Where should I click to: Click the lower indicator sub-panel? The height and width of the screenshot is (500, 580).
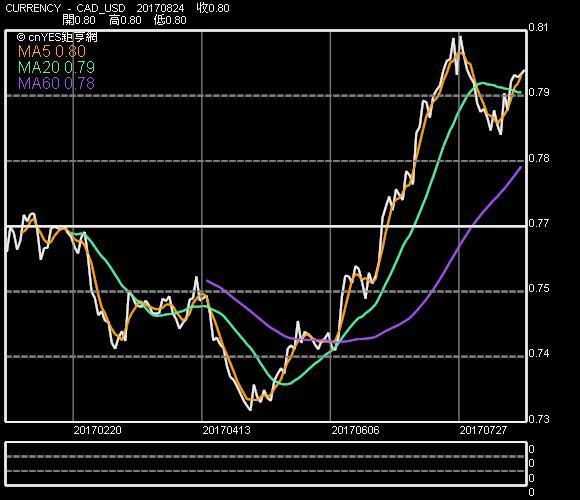[266, 463]
